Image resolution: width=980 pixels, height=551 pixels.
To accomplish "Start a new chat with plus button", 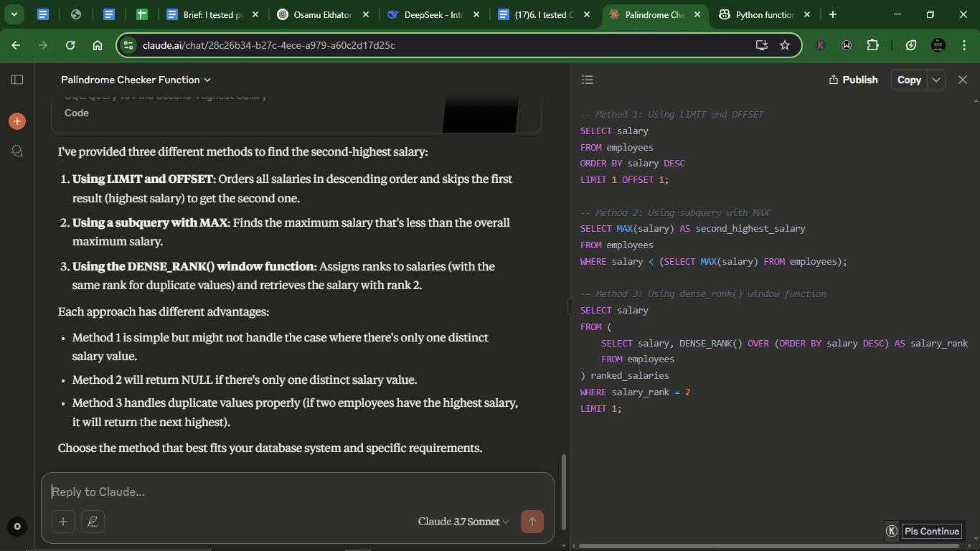I will coord(17,121).
